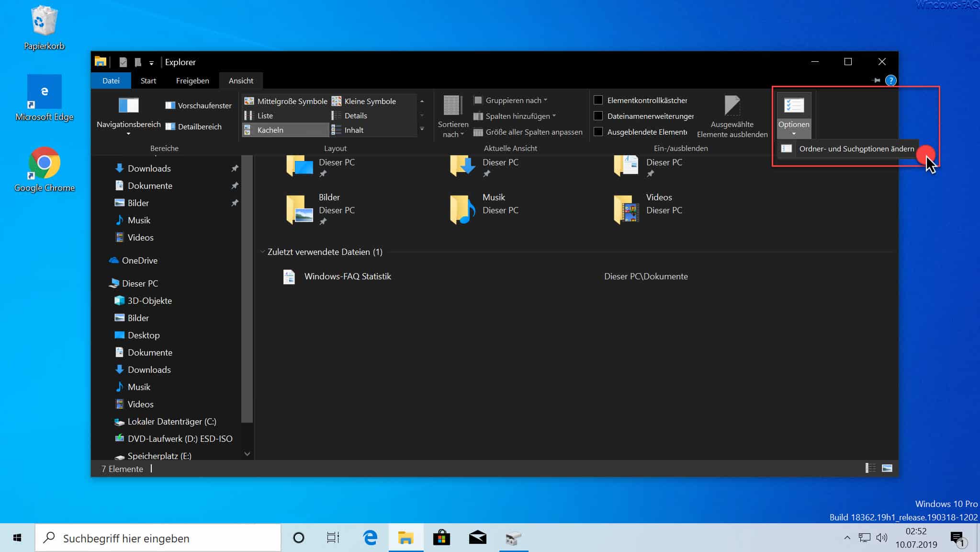Open Desktop in navigation tree
Image resolution: width=980 pixels, height=552 pixels.
pyautogui.click(x=144, y=335)
